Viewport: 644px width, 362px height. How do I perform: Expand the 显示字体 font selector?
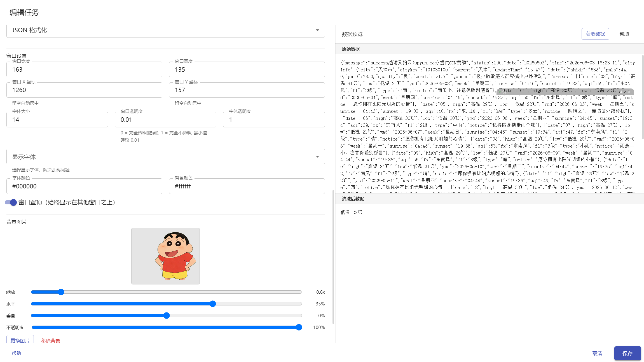[165, 157]
